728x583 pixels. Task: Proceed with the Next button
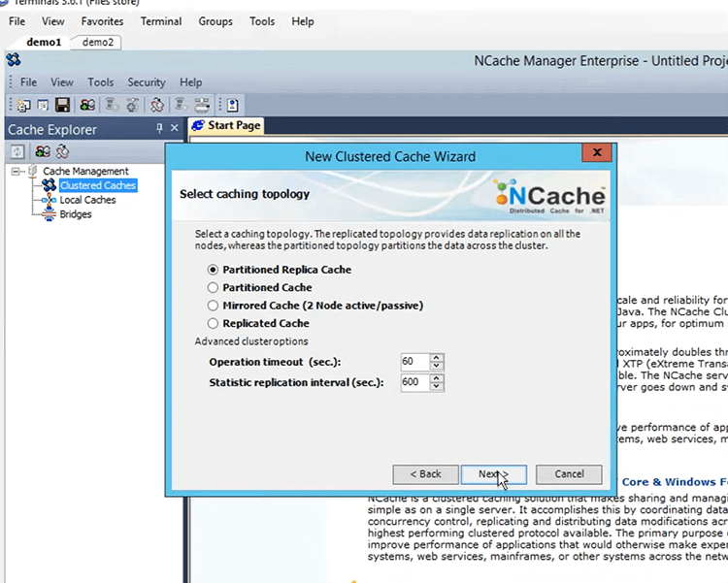click(493, 474)
